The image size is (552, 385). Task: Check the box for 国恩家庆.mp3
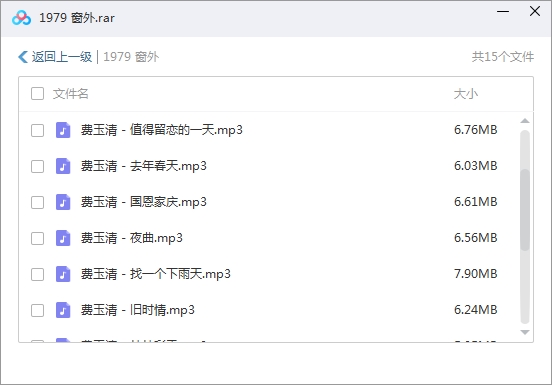pos(37,202)
